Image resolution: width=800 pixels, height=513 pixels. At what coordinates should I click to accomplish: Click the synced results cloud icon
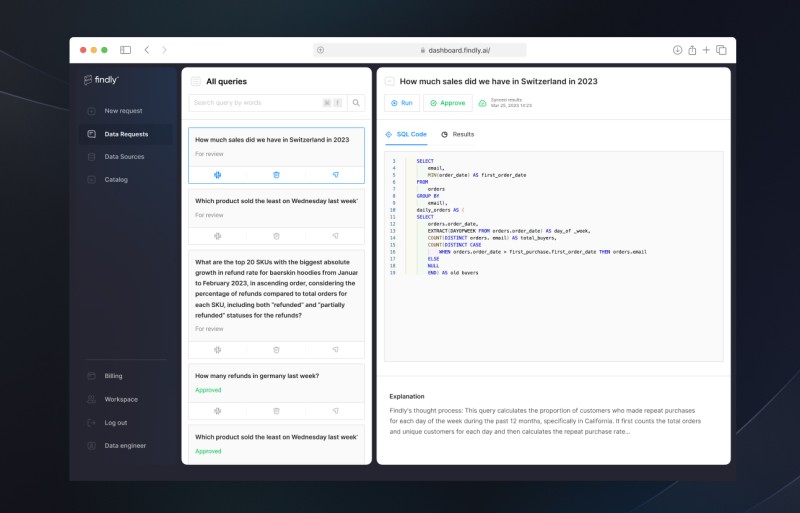482,103
